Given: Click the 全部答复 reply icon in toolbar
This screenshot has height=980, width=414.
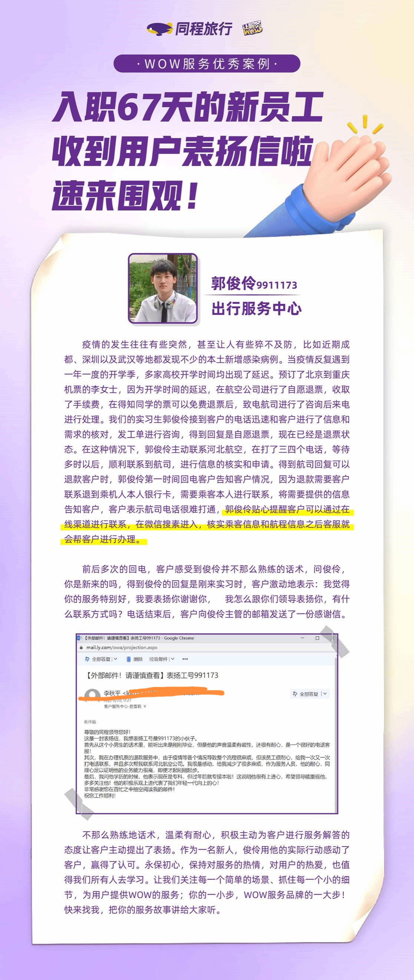Looking at the screenshot, I should point(87,659).
